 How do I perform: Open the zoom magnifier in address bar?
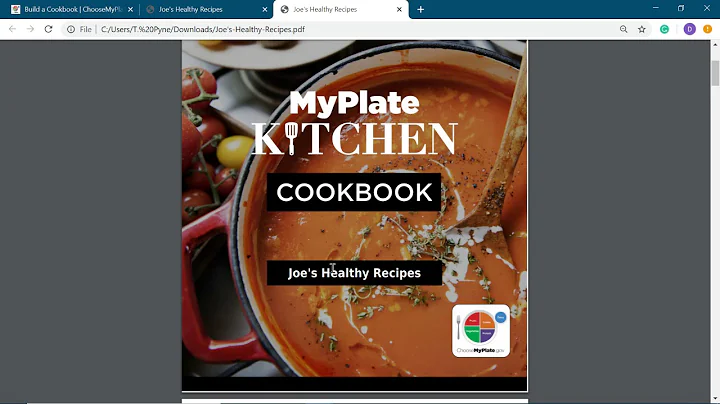click(623, 29)
